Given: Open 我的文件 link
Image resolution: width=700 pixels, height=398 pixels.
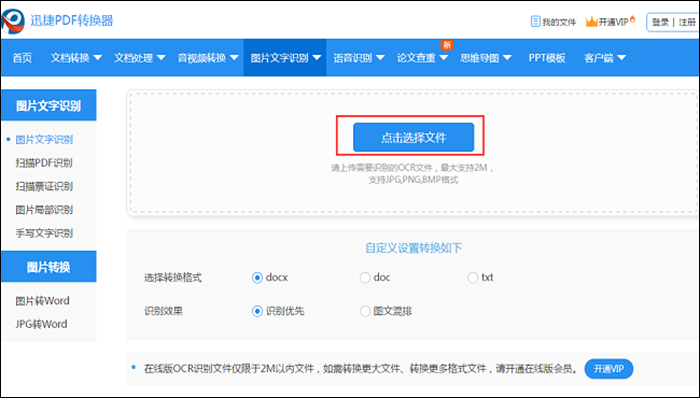Looking at the screenshot, I should coord(559,22).
